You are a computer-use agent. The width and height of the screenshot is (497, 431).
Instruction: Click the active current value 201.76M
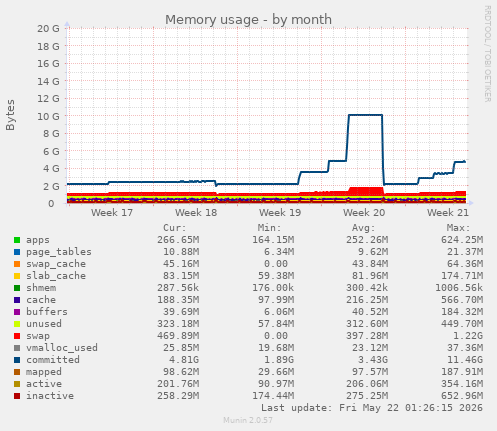(x=178, y=384)
